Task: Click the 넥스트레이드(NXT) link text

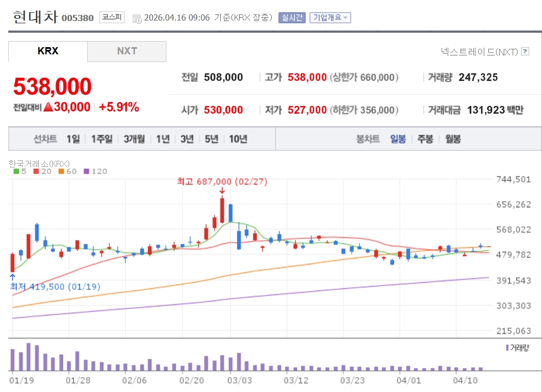Action: point(479,52)
